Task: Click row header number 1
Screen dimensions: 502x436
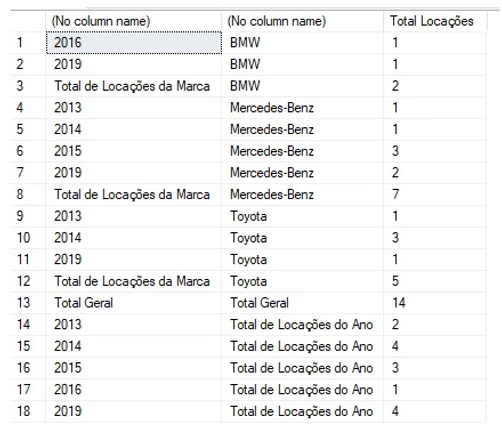Action: tap(28, 42)
